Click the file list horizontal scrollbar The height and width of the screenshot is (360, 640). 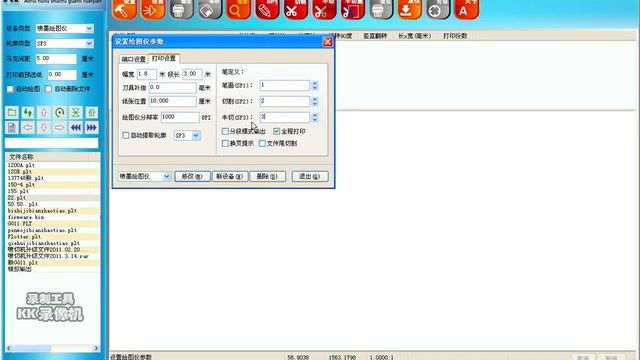pos(52,348)
